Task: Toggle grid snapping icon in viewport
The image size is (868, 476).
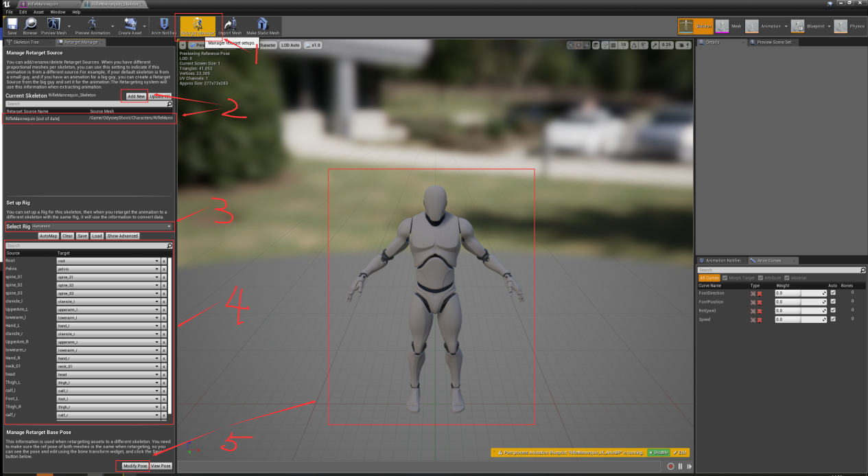Action: (x=613, y=45)
